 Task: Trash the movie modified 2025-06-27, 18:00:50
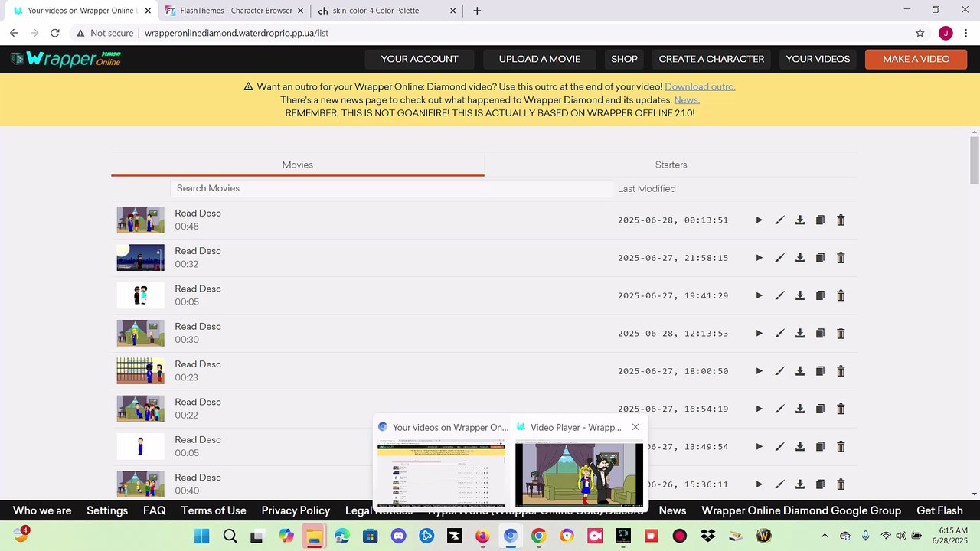click(x=841, y=371)
